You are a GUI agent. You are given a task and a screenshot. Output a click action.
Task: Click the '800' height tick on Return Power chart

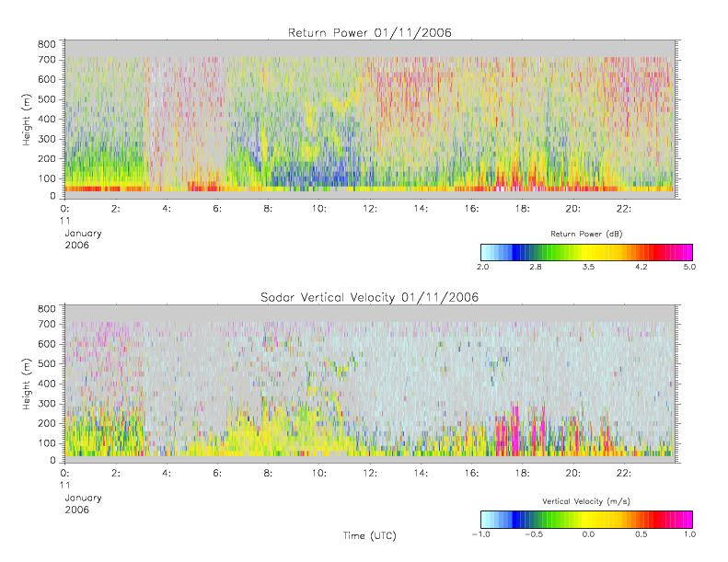[46, 44]
